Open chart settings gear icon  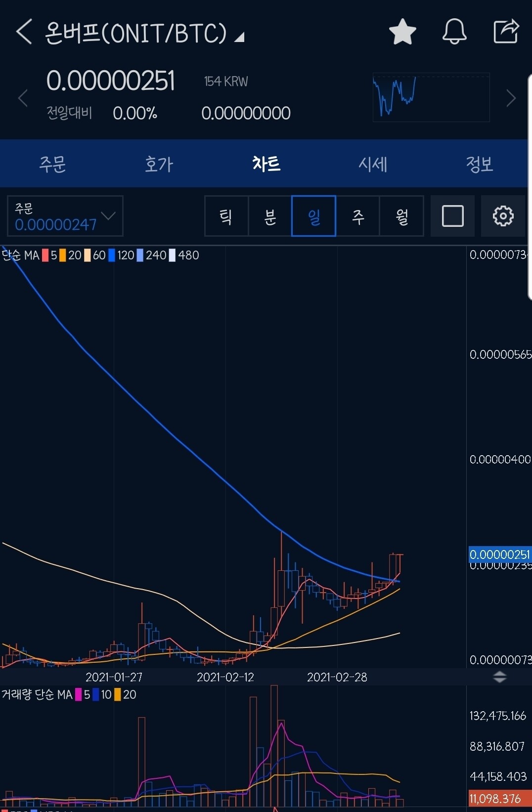[503, 216]
